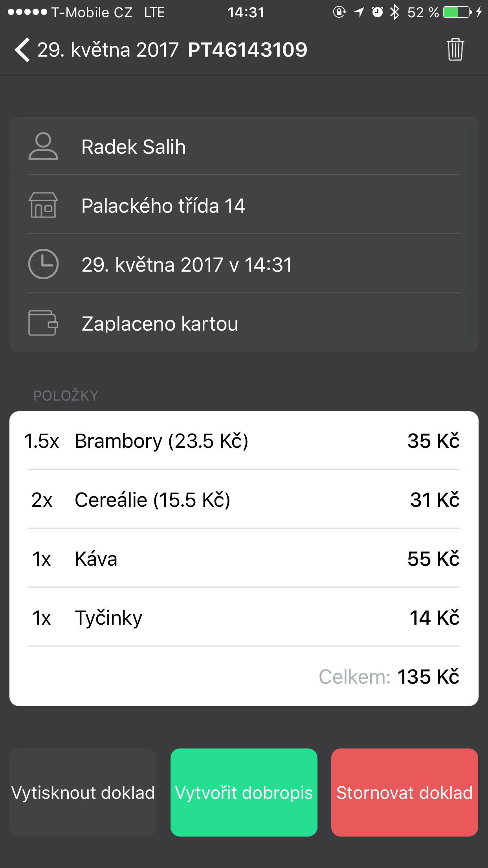This screenshot has height=868, width=488.
Task: Tap receipt number PT46143109 in header
Action: [248, 50]
